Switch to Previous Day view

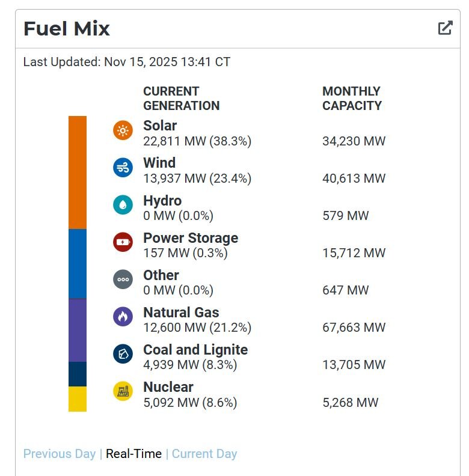point(60,454)
